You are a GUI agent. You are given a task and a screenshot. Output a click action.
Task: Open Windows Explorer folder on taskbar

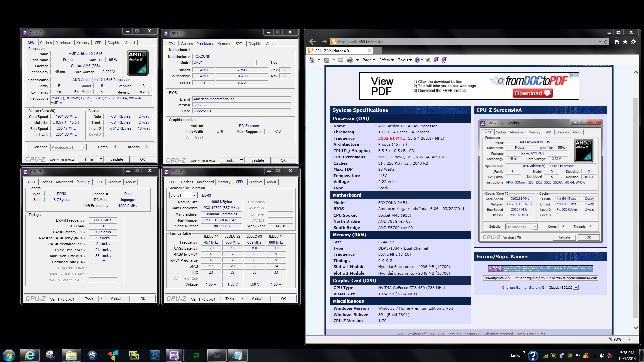point(71,355)
